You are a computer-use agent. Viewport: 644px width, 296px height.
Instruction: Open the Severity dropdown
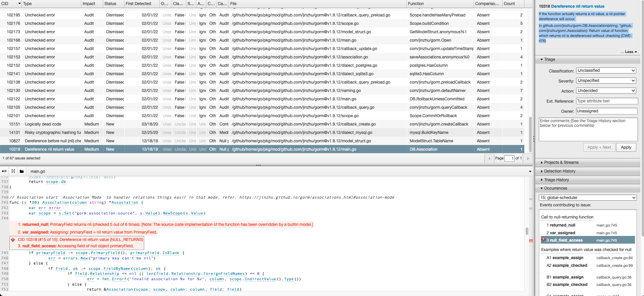606,81
